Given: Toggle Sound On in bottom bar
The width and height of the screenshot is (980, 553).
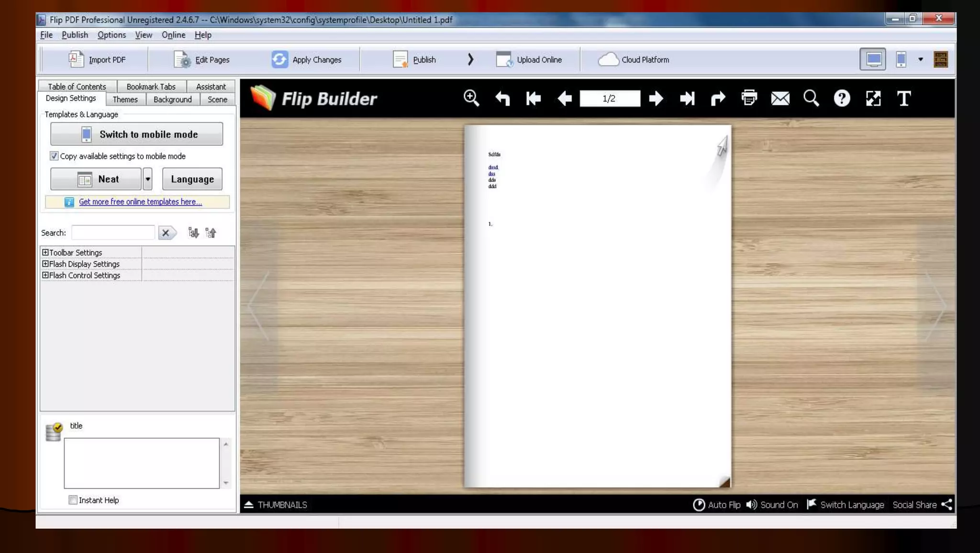Looking at the screenshot, I should (x=772, y=505).
